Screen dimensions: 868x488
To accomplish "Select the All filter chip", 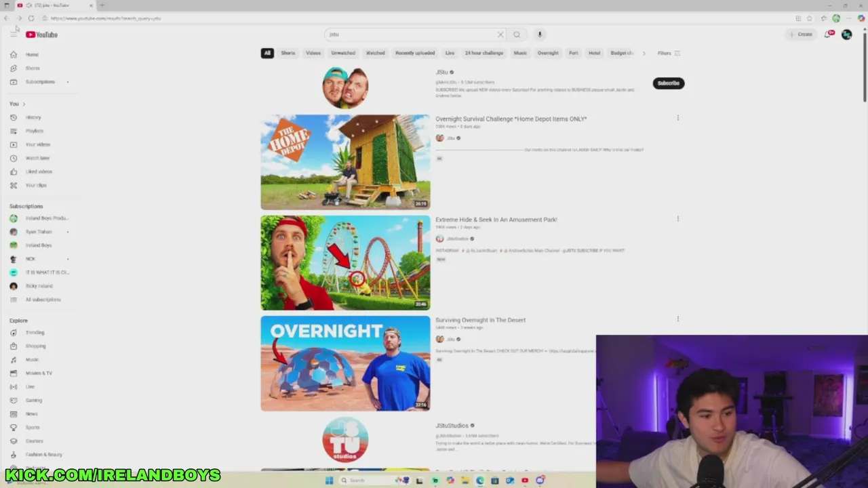I will tap(267, 53).
